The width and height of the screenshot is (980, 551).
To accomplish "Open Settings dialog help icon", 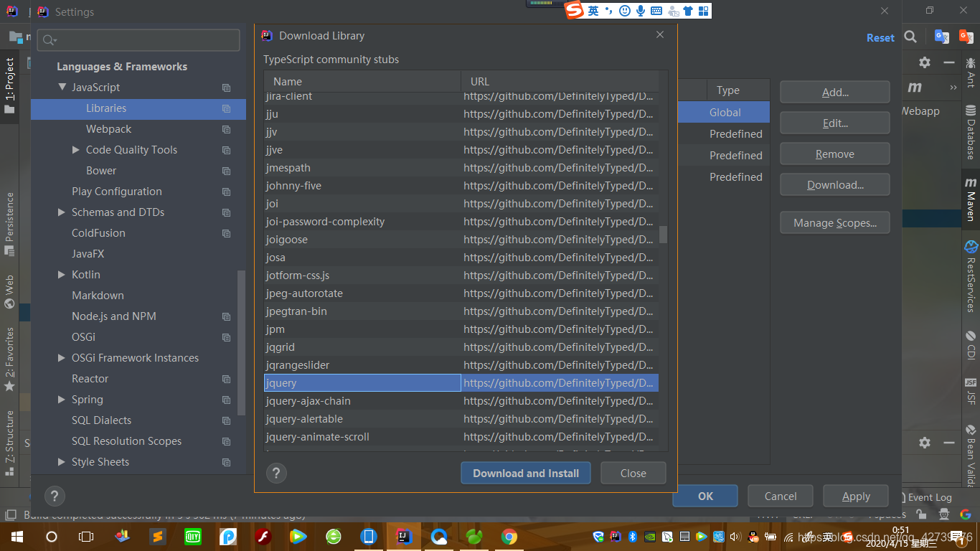I will (55, 496).
